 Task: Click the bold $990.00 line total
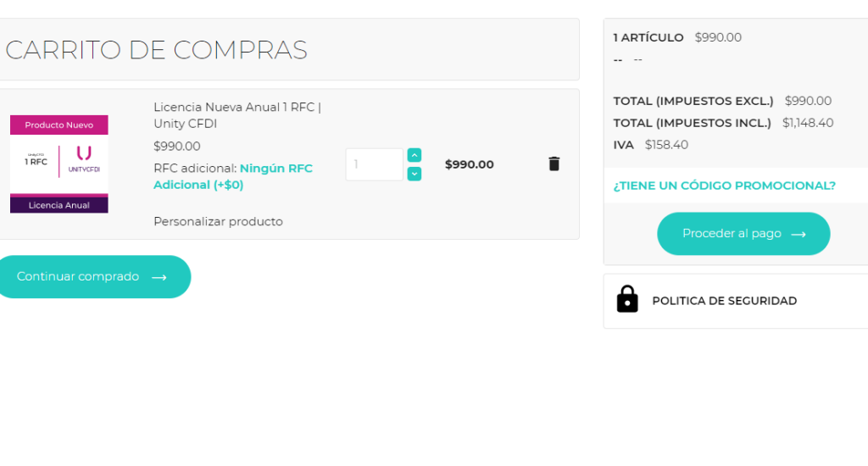[x=469, y=164]
